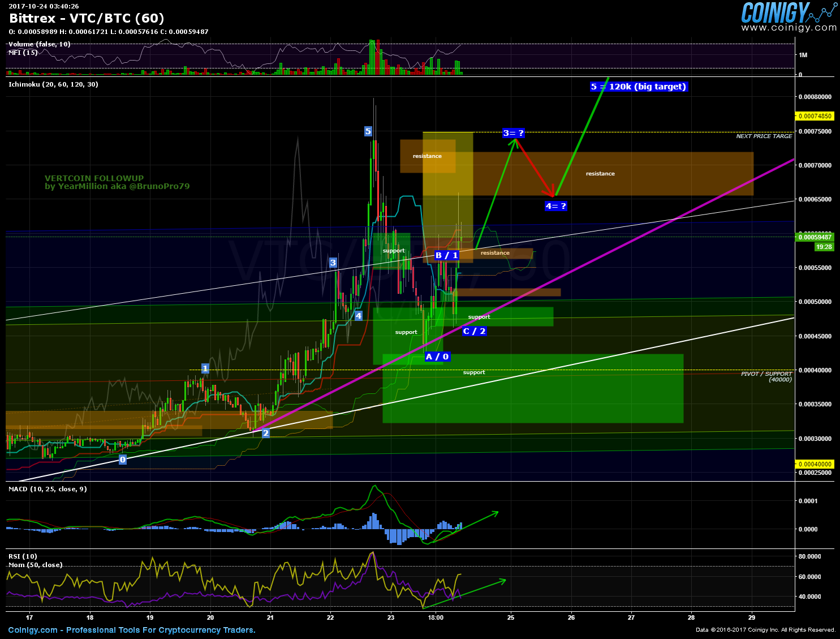840x639 pixels.
Task: Click the 0.00035000 price axis label
Action: [x=815, y=404]
